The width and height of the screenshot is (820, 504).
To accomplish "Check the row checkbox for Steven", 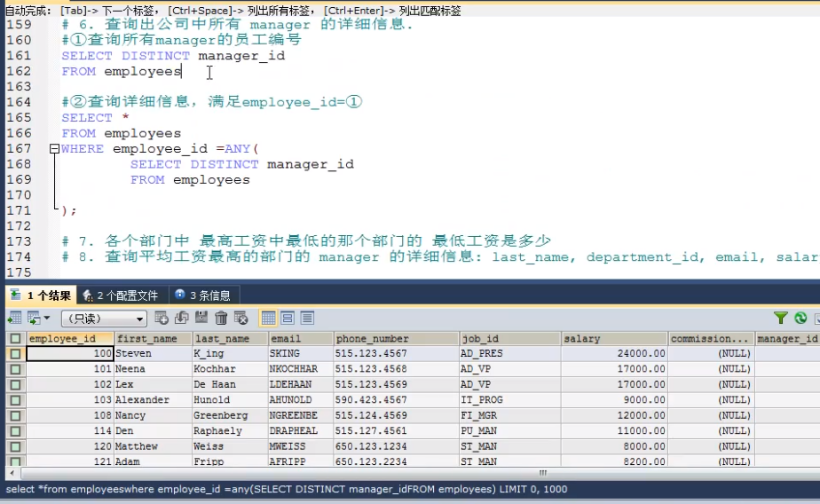I will click(15, 354).
